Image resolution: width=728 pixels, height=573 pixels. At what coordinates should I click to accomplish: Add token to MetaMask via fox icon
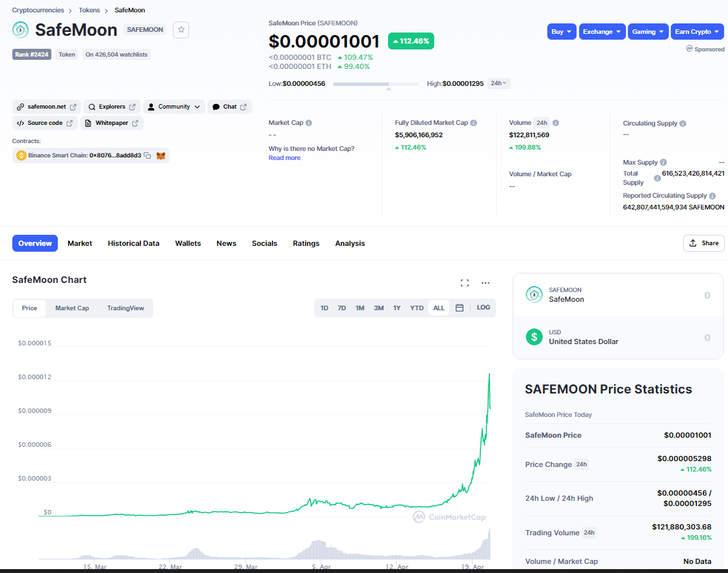[161, 155]
